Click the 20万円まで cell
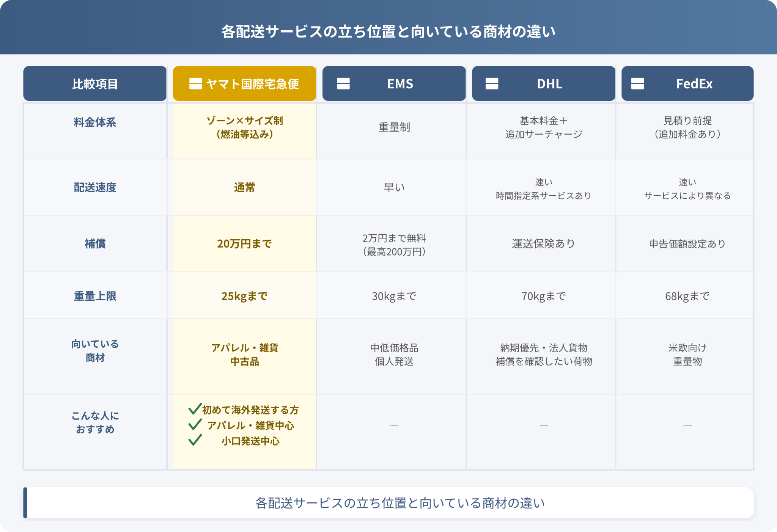 click(245, 243)
